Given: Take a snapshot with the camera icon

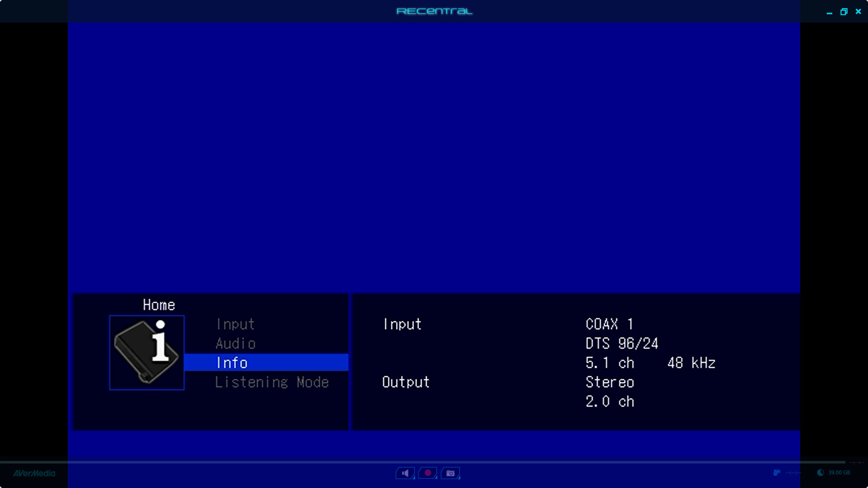Looking at the screenshot, I should (450, 473).
